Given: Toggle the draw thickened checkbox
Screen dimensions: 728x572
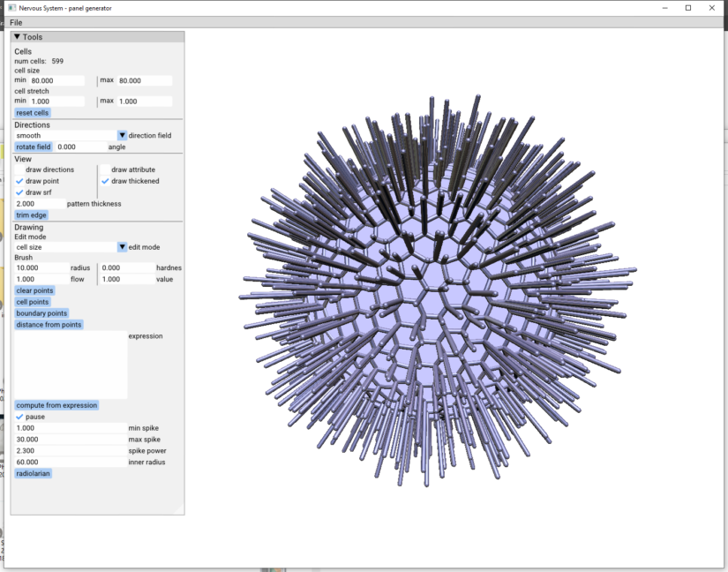Looking at the screenshot, I should tap(105, 181).
